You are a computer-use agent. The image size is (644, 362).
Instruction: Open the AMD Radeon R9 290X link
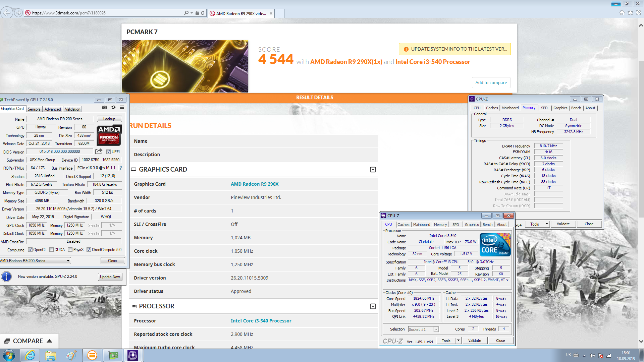coord(255,184)
